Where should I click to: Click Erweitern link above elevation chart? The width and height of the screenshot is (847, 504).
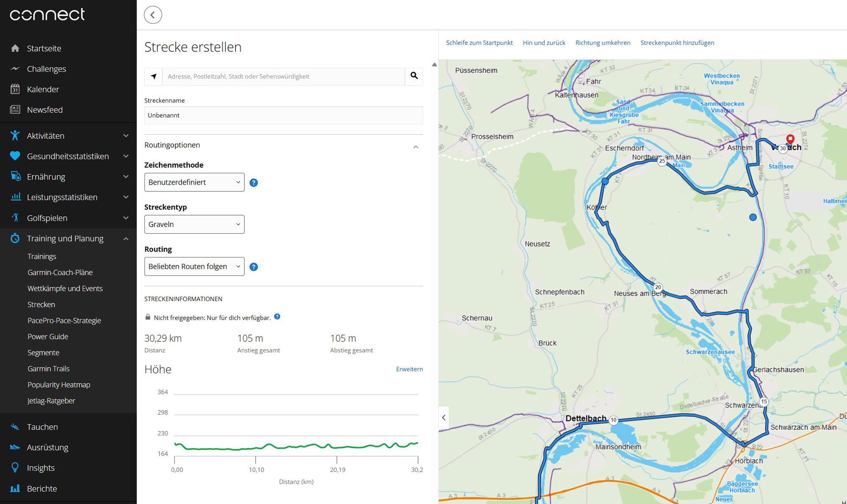tap(409, 369)
